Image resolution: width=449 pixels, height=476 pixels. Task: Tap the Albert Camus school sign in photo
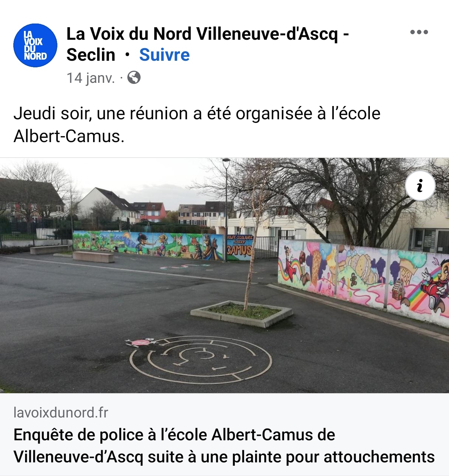240,247
